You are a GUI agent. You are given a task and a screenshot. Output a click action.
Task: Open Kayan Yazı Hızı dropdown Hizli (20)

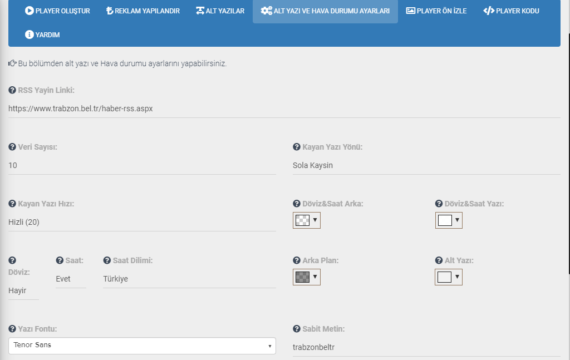[x=142, y=222]
